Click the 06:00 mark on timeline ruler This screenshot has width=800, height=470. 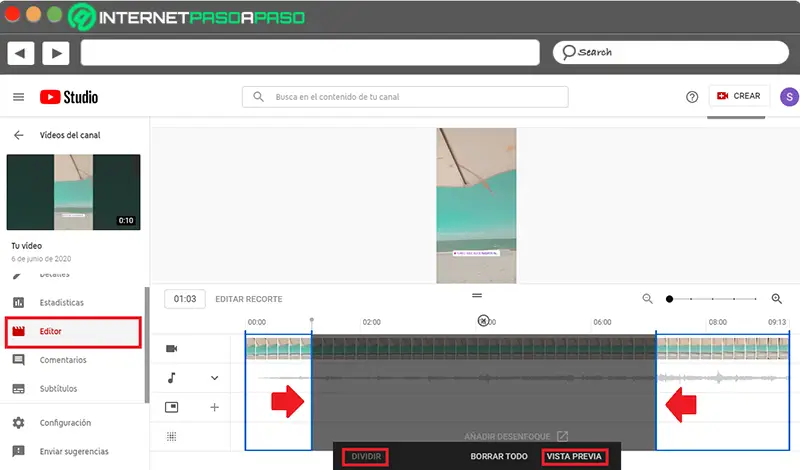pyautogui.click(x=603, y=323)
